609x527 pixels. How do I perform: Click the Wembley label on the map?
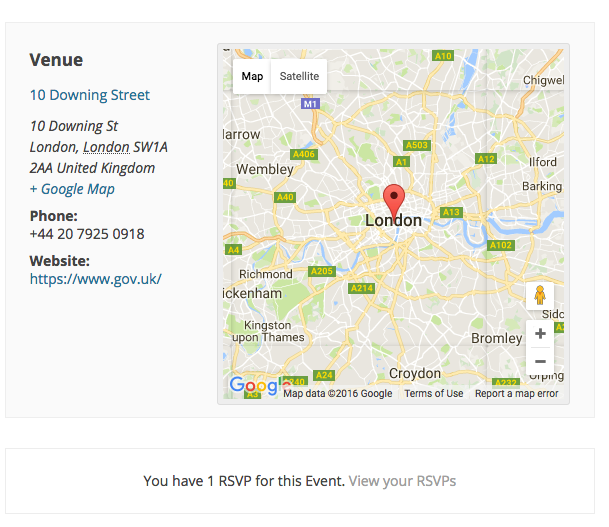coord(265,170)
